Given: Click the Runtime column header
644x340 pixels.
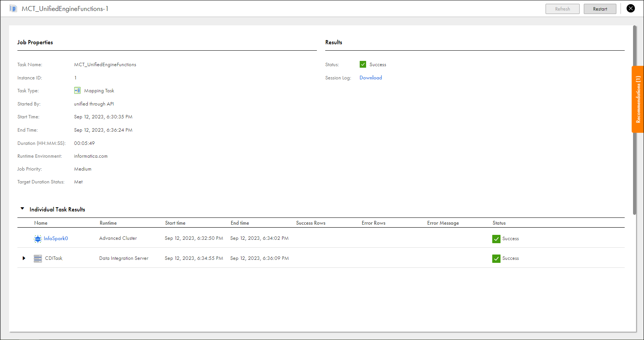Looking at the screenshot, I should point(108,223).
